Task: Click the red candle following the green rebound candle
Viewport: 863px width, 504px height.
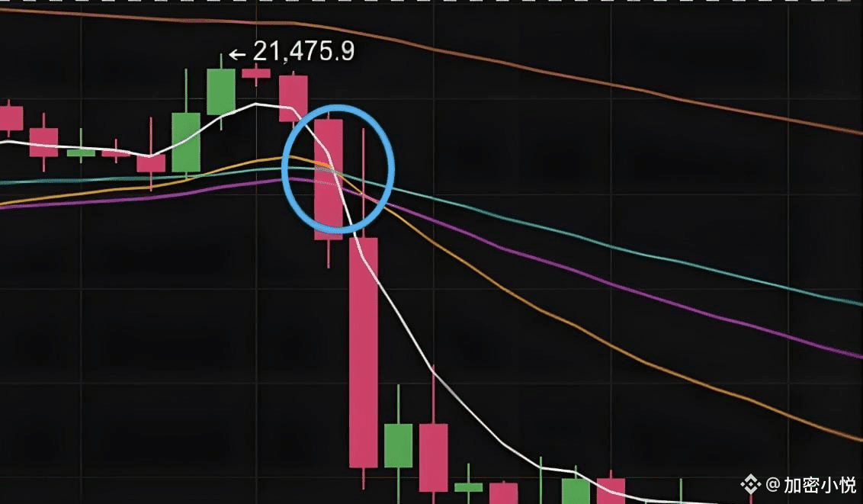Action: [434, 457]
